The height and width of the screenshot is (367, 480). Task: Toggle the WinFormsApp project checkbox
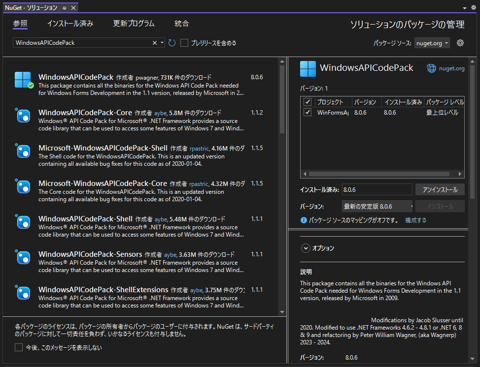pos(307,112)
